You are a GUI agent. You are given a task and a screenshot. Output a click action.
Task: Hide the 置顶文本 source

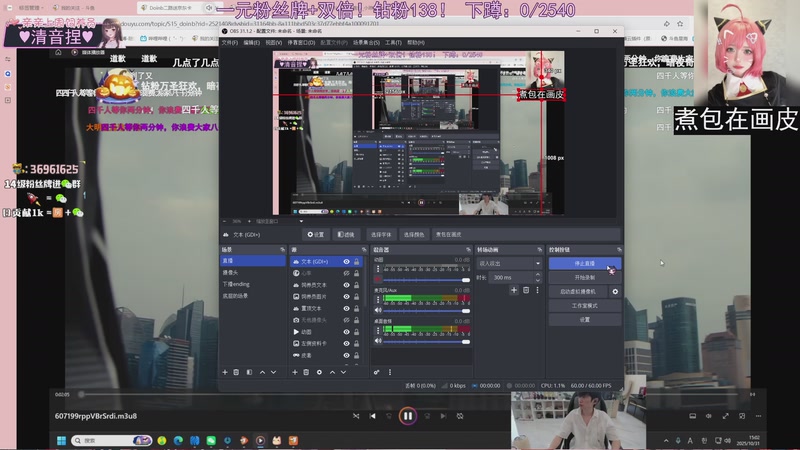point(346,309)
